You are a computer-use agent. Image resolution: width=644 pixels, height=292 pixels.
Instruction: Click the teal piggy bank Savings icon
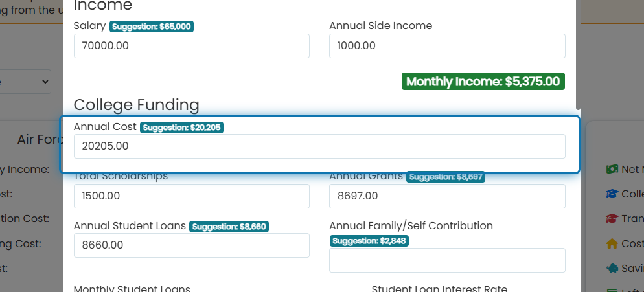click(612, 268)
